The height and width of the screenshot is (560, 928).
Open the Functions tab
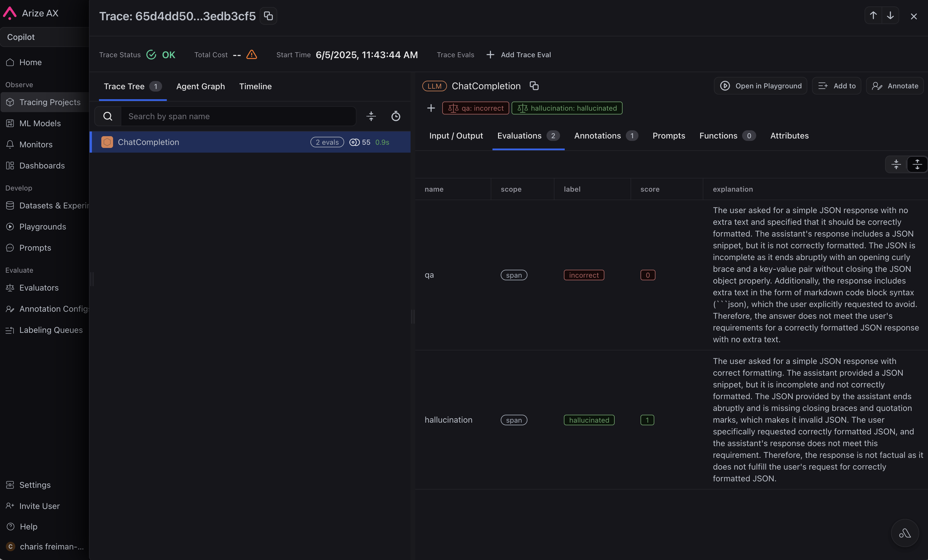727,136
